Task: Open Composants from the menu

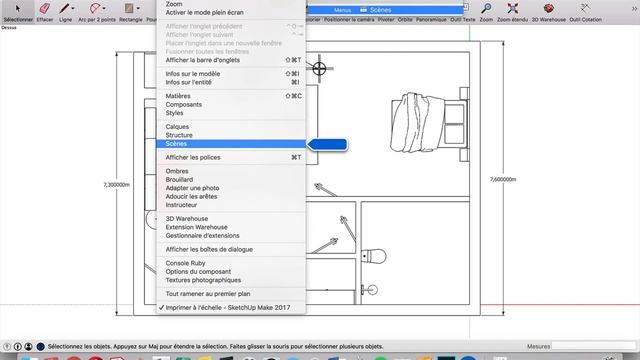Action: (231, 104)
